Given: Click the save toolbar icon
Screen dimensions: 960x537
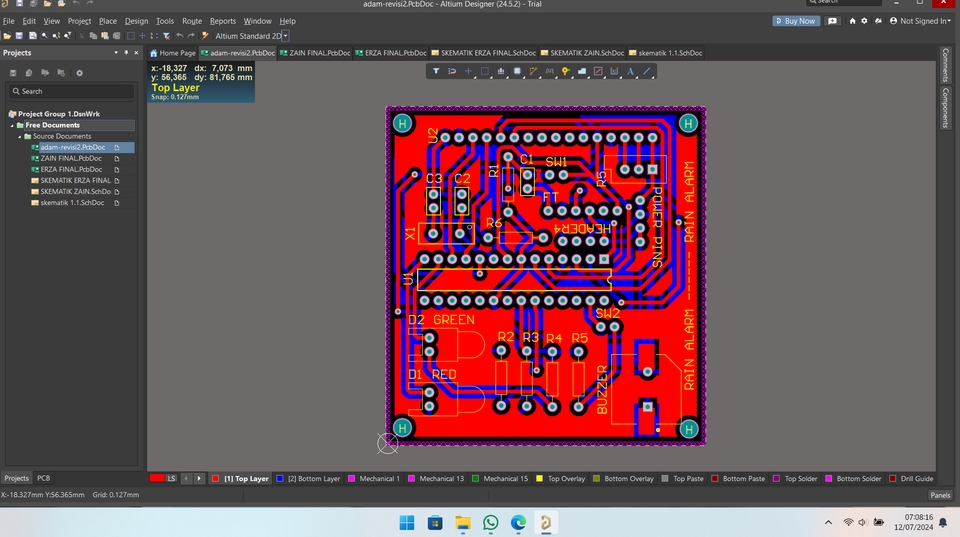Looking at the screenshot, I should (x=19, y=36).
